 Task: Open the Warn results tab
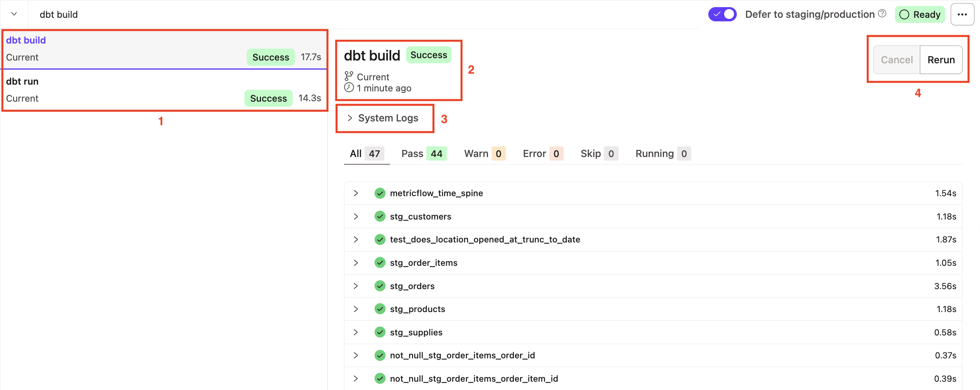(484, 154)
